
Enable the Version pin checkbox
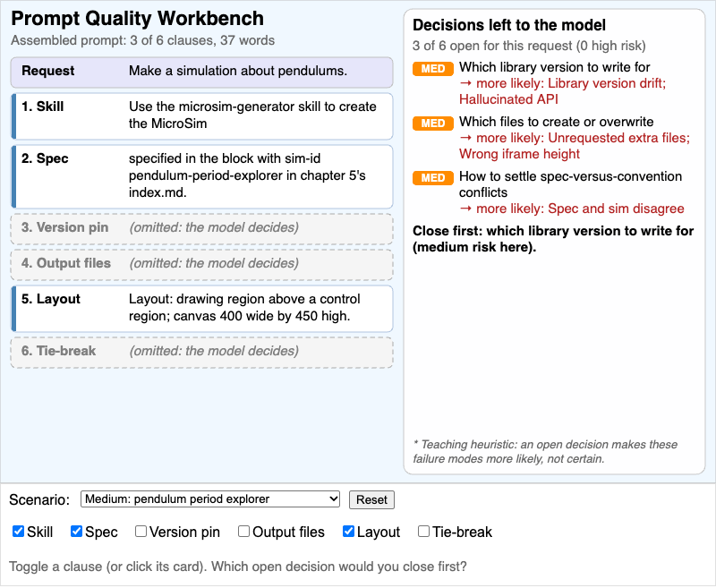pyautogui.click(x=141, y=532)
